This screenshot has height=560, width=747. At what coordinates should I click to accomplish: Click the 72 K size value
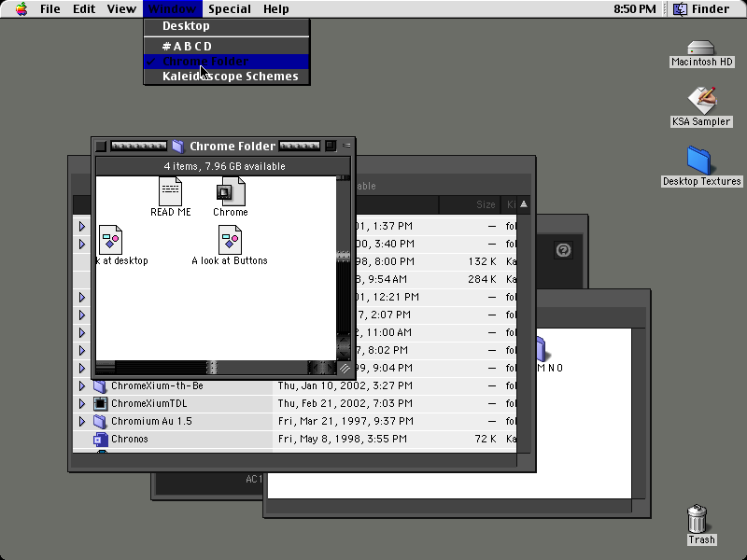pos(486,439)
